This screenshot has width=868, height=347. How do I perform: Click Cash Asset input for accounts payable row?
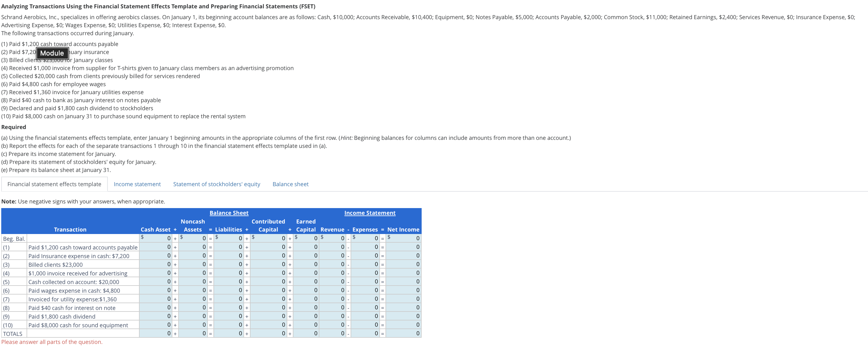156,247
